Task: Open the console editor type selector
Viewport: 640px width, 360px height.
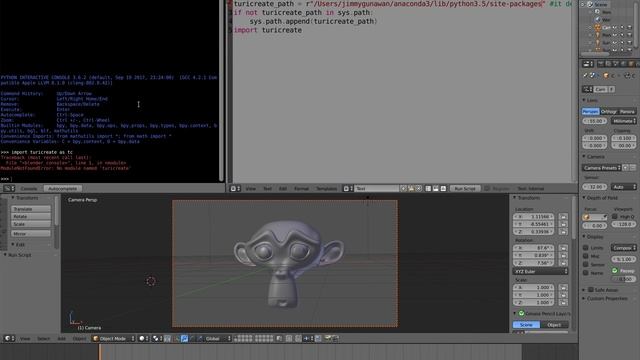Action: point(9,189)
